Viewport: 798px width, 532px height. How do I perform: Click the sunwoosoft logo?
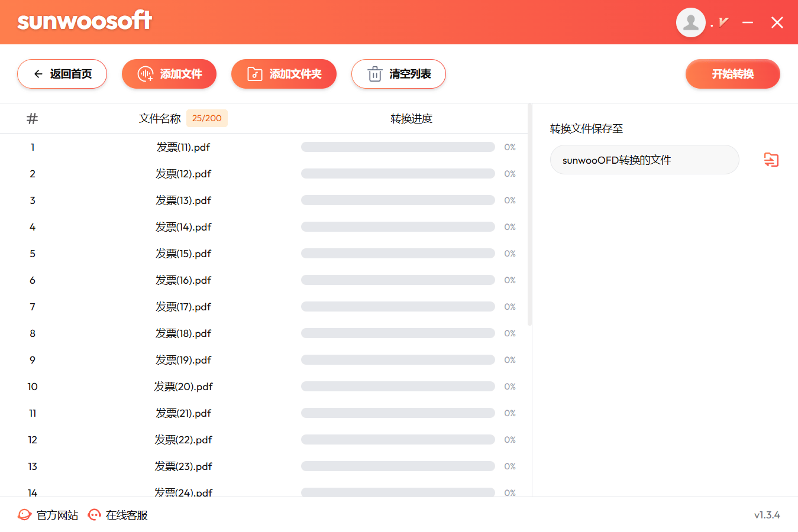(x=85, y=21)
